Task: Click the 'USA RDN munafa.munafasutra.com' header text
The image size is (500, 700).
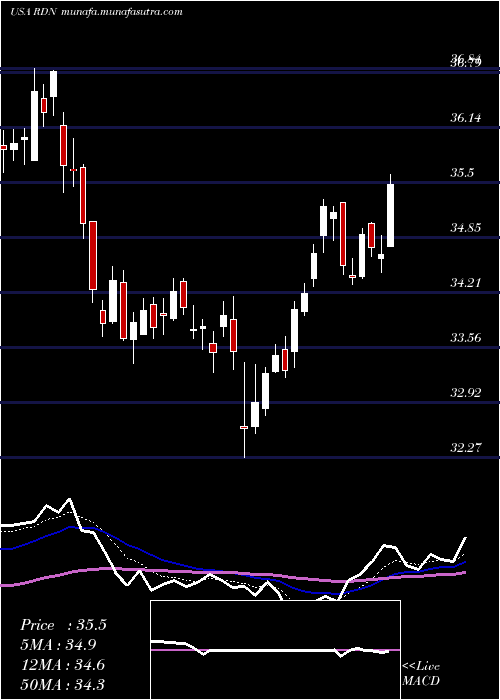Action: tap(96, 12)
